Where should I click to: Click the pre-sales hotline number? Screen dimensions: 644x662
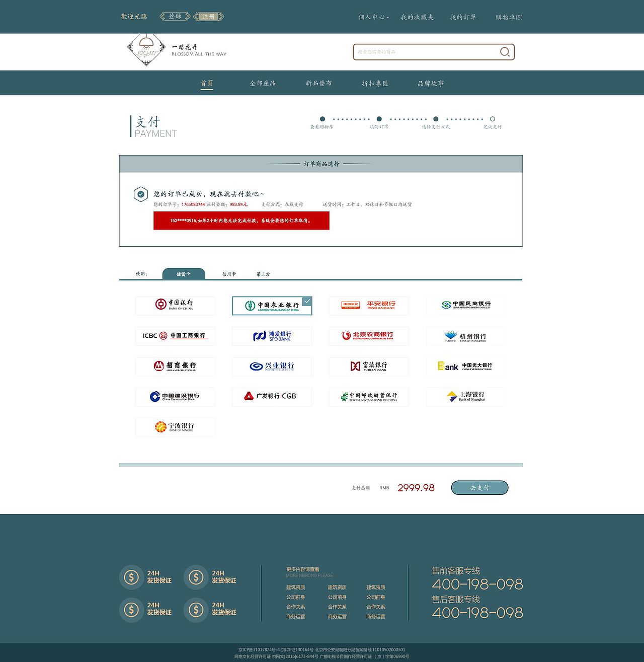(x=477, y=584)
